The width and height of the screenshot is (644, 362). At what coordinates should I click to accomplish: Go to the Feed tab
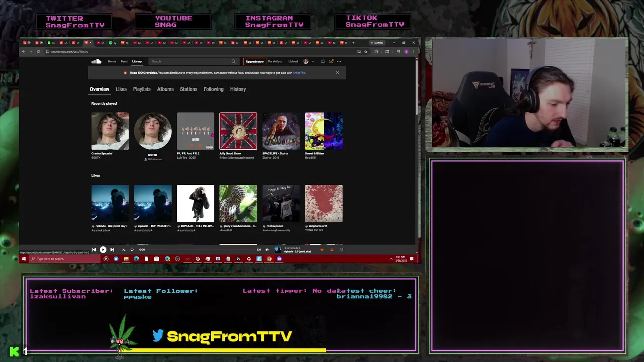pyautogui.click(x=124, y=61)
